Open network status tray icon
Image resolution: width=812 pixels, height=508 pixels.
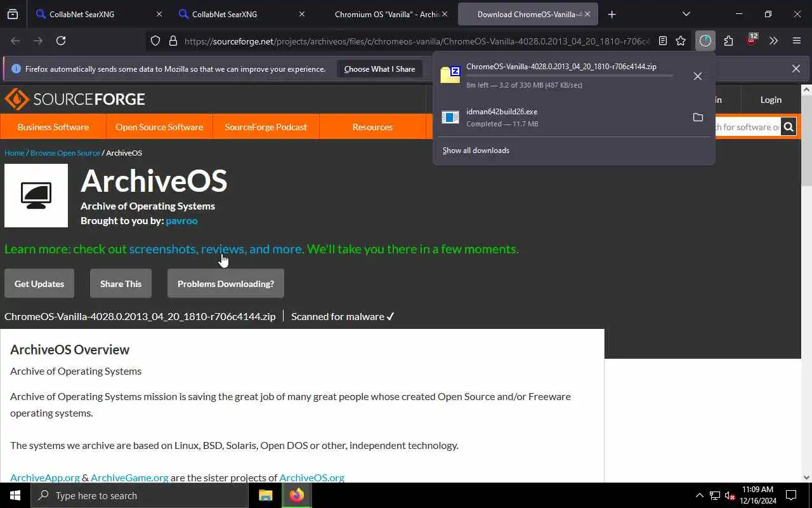pyautogui.click(x=715, y=495)
